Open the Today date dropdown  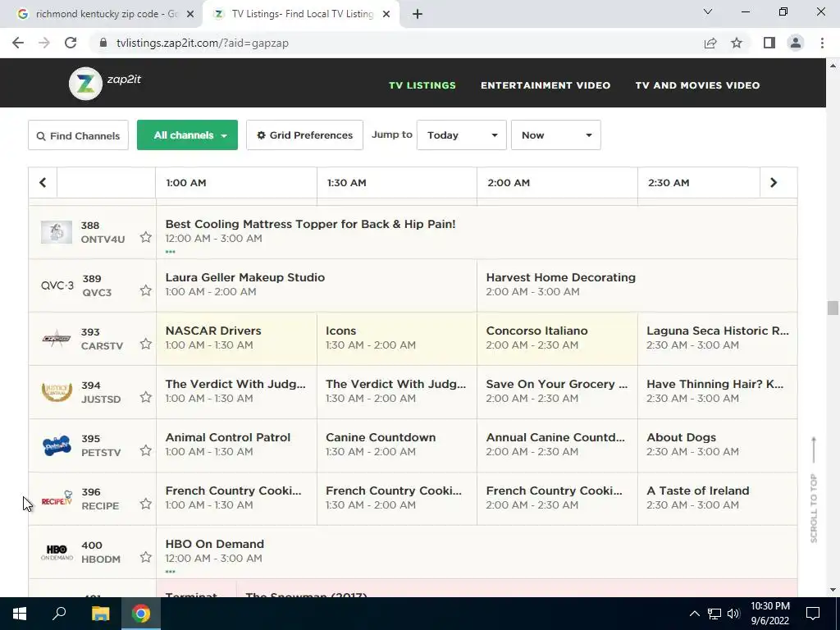(x=462, y=135)
